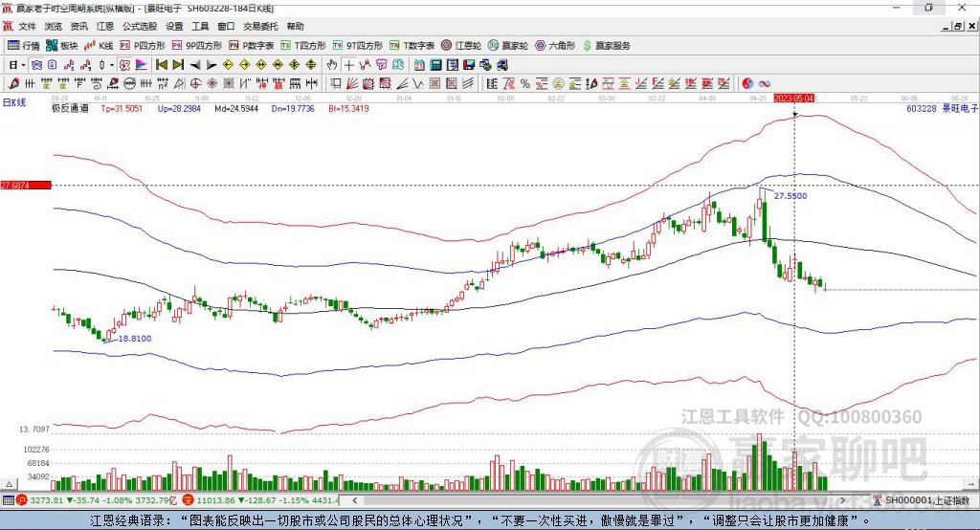Toggle the crosshair cursor tool
Viewport: 980px width, 530px height.
(348, 65)
